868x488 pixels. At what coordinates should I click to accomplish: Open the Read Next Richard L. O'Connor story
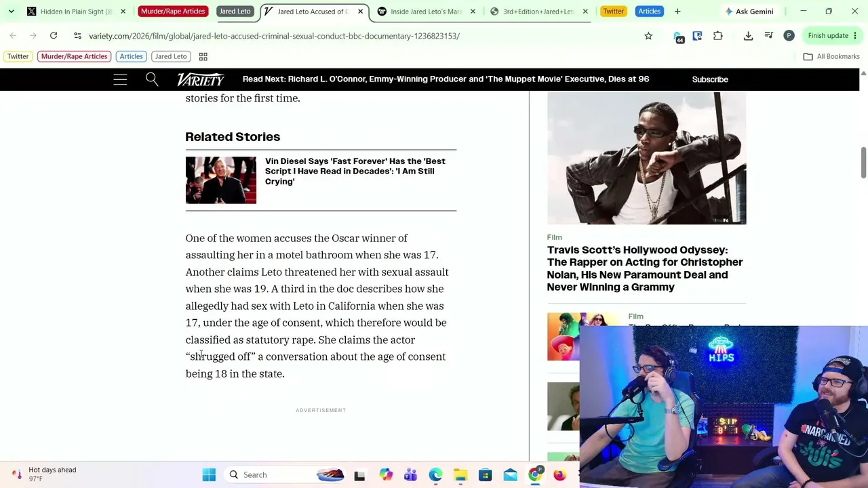point(446,79)
